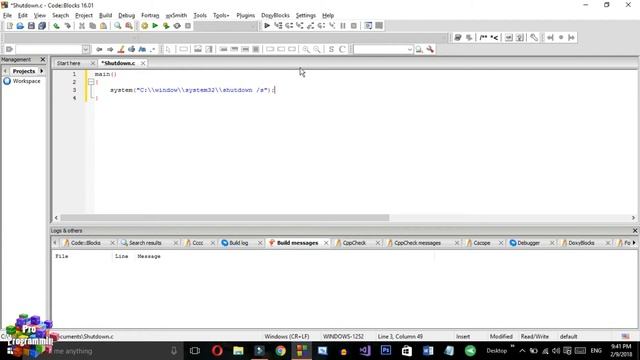
Task: Open the build target dropdown
Action: click(x=226, y=26)
